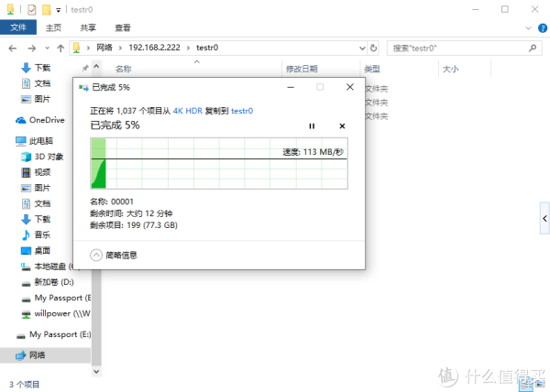Click the copy speed progress graph

tap(218, 165)
